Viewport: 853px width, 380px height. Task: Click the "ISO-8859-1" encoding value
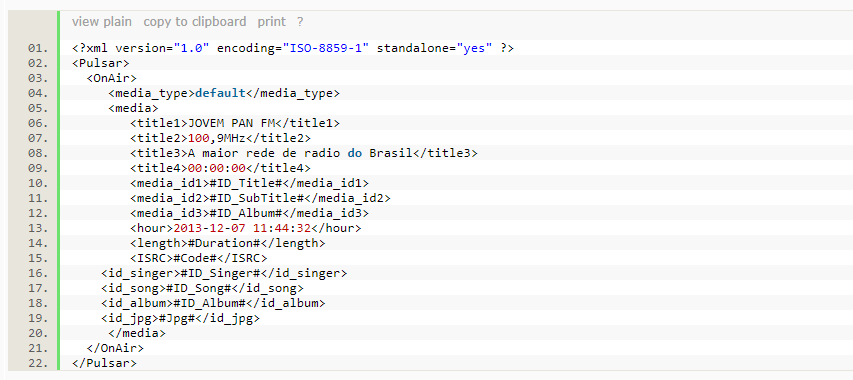point(325,48)
